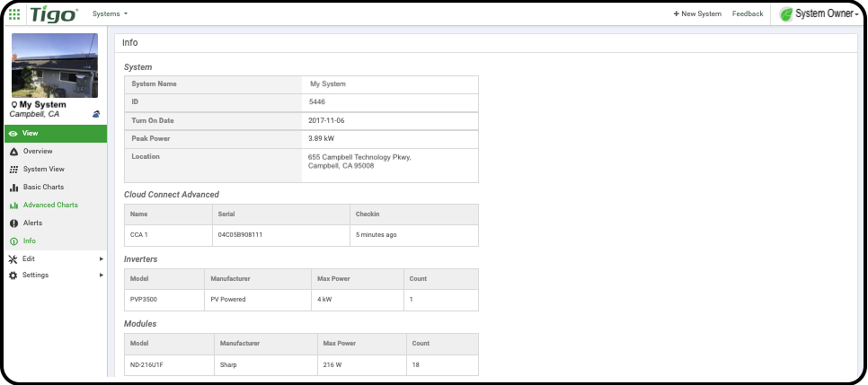Select the View section header
The width and height of the screenshot is (868, 385).
click(x=56, y=134)
